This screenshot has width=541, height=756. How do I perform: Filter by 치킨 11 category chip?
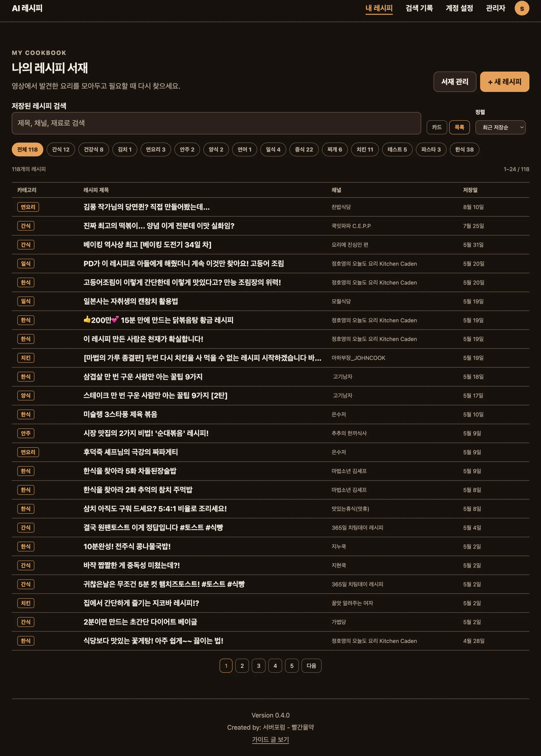point(365,150)
